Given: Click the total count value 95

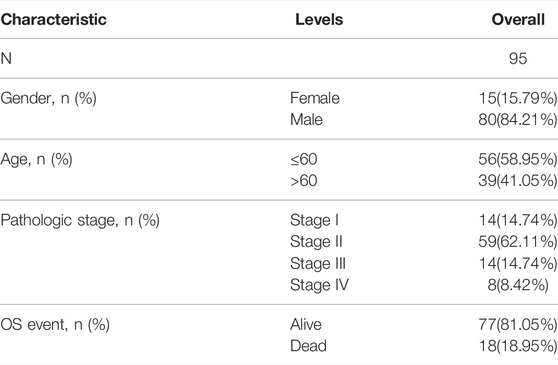Looking at the screenshot, I should point(518,59).
